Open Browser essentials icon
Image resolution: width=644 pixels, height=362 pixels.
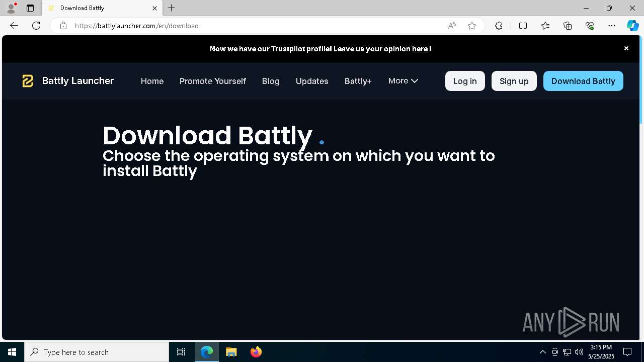coord(590,26)
